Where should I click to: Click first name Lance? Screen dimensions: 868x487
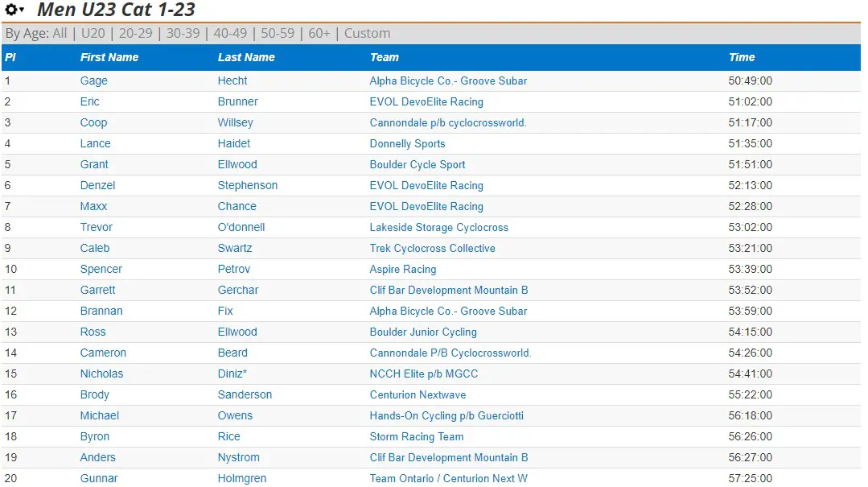[x=95, y=144]
